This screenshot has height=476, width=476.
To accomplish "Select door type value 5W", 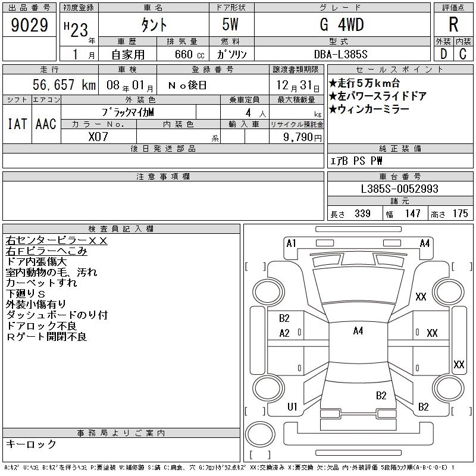I will (x=230, y=24).
